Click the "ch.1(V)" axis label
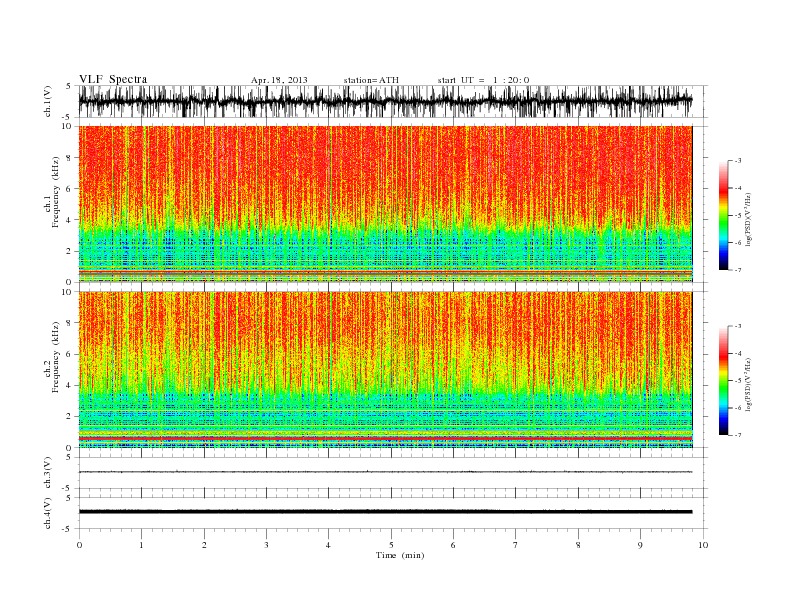Viewport: 792px width, 612px height. [x=48, y=101]
